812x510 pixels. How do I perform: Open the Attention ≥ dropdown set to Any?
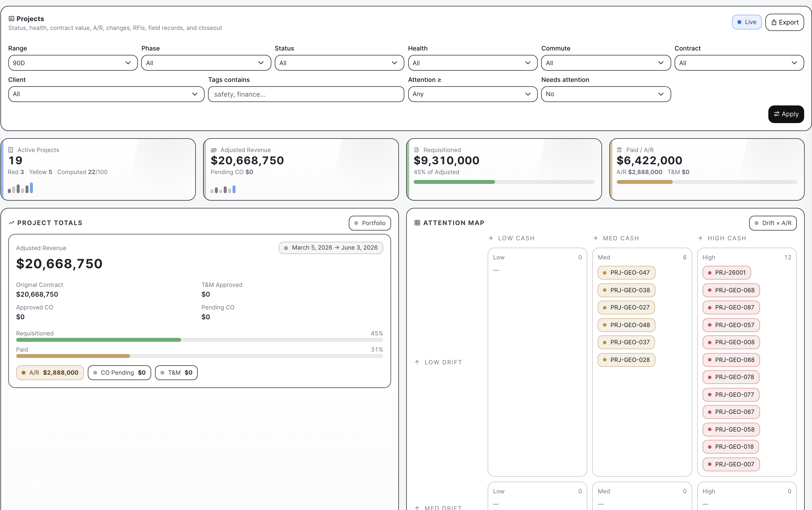[472, 94]
